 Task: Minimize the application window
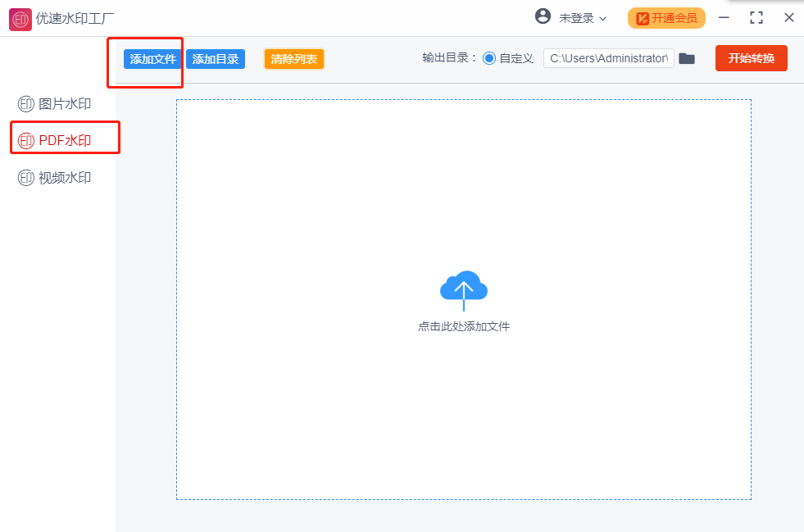click(x=724, y=18)
